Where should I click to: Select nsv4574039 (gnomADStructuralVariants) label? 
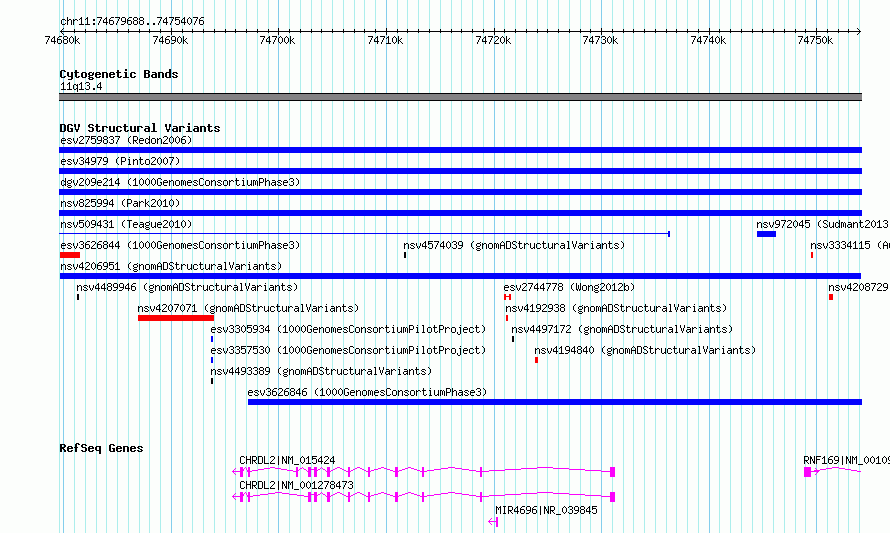[x=514, y=245]
